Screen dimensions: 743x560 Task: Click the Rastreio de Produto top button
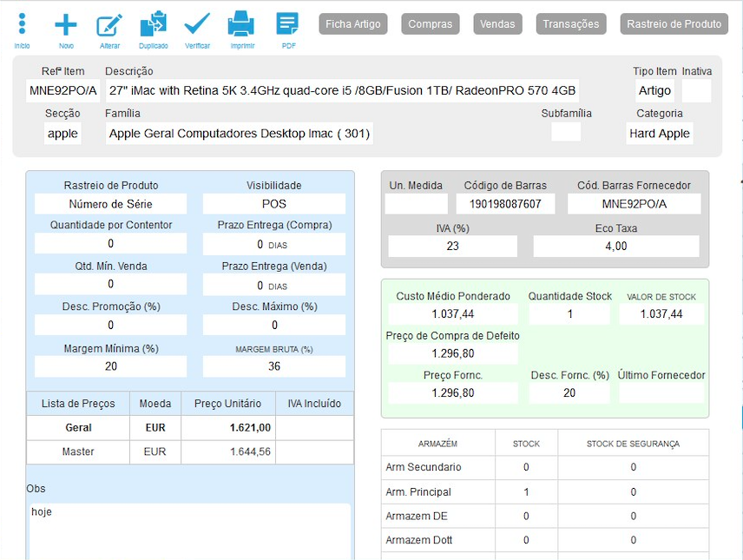coord(674,23)
